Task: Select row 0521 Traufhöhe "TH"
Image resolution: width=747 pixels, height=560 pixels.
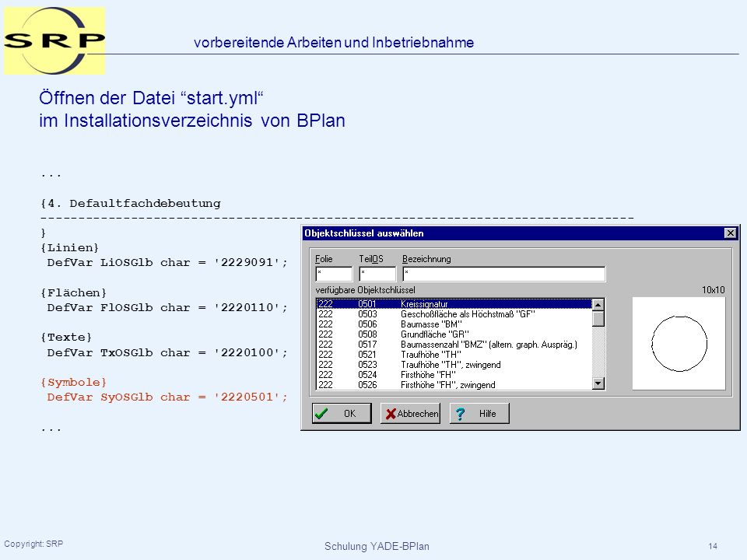Action: (x=454, y=355)
